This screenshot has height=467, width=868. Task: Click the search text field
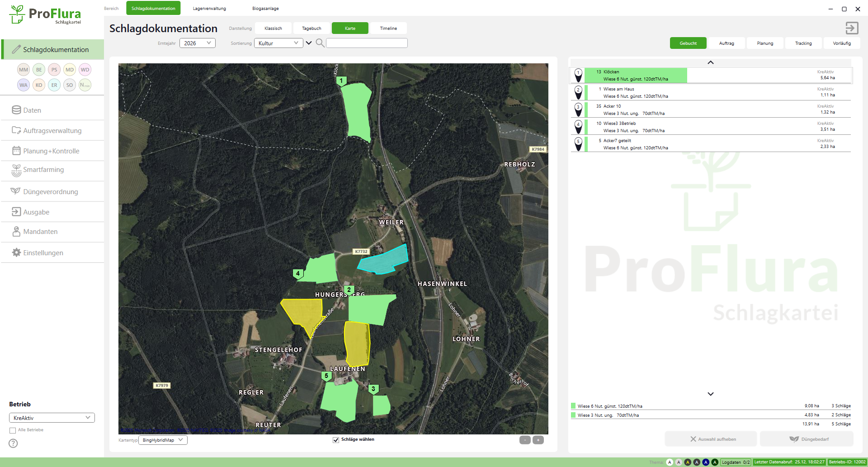(367, 43)
